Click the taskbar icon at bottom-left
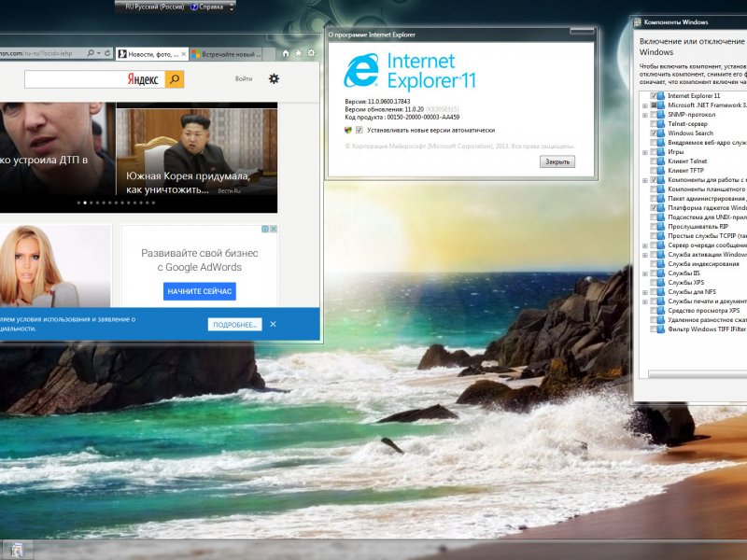This screenshot has width=747, height=560. click(x=17, y=550)
